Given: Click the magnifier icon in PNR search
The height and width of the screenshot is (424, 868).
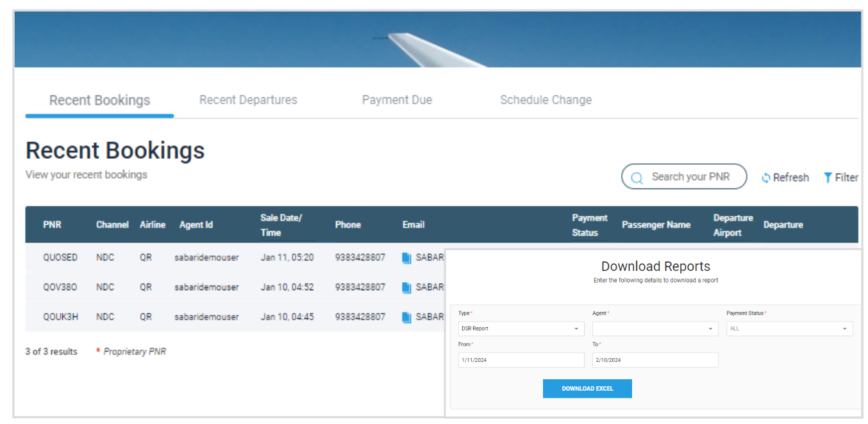Looking at the screenshot, I should [637, 177].
